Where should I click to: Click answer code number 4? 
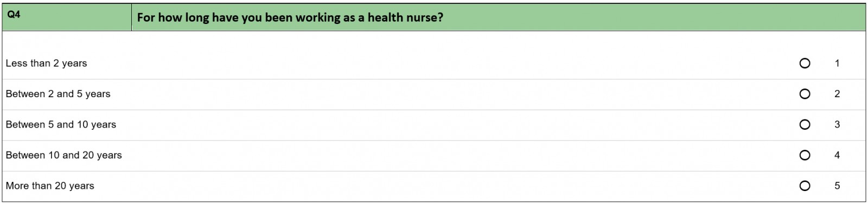[x=837, y=155]
